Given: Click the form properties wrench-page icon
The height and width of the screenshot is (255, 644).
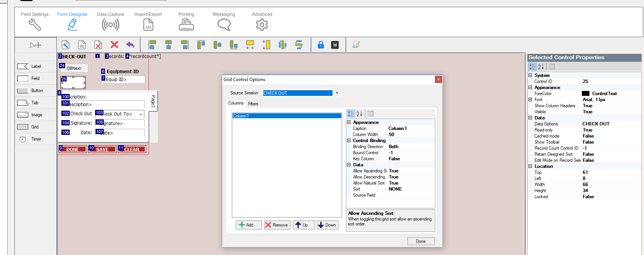Looking at the screenshot, I should (66, 45).
